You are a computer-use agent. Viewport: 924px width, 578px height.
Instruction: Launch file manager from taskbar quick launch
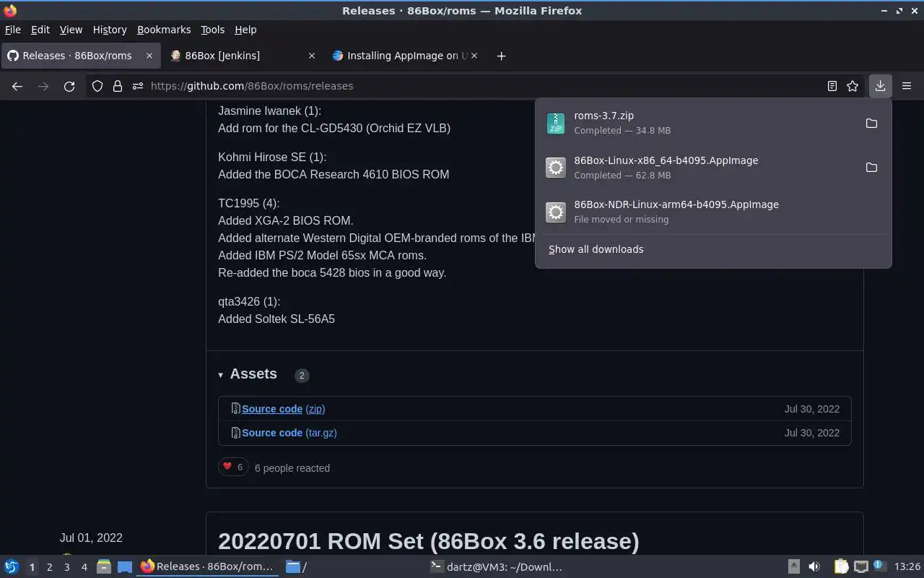tap(104, 567)
